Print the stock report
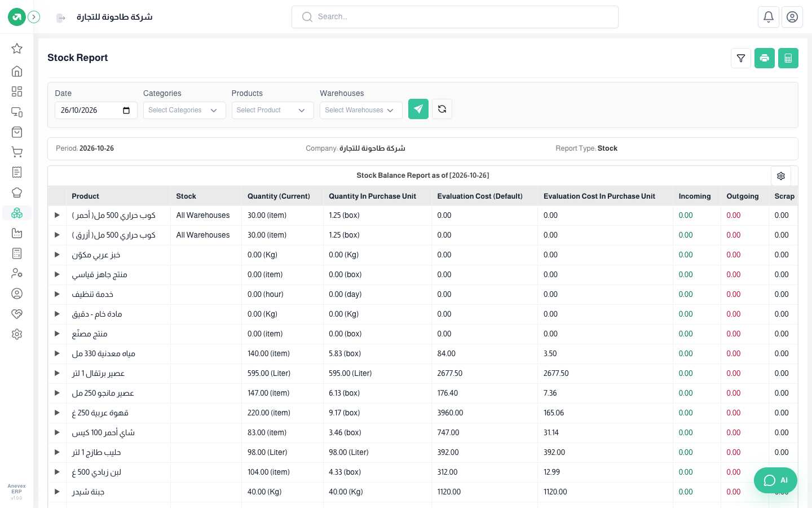812x508 pixels. 765,58
